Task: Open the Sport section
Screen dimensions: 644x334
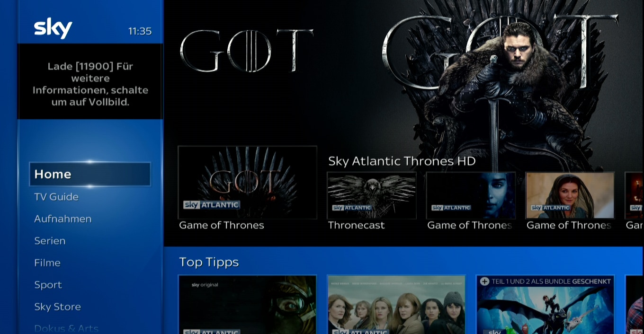Action: (48, 285)
